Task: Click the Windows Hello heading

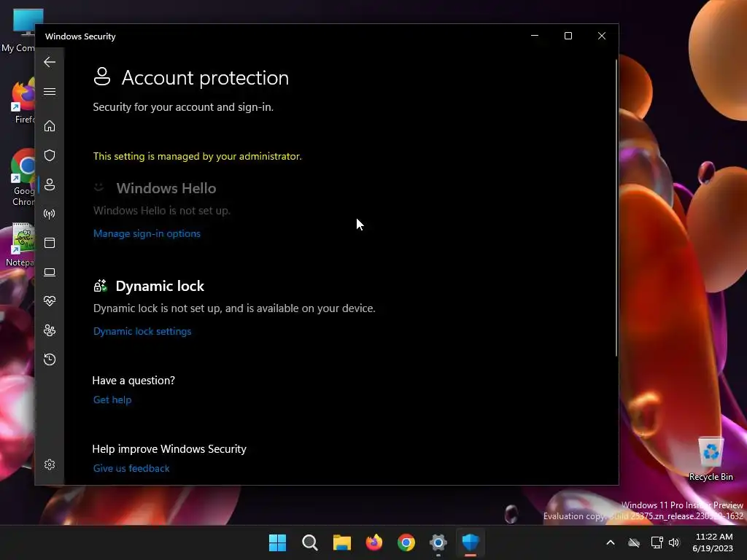Action: click(166, 188)
